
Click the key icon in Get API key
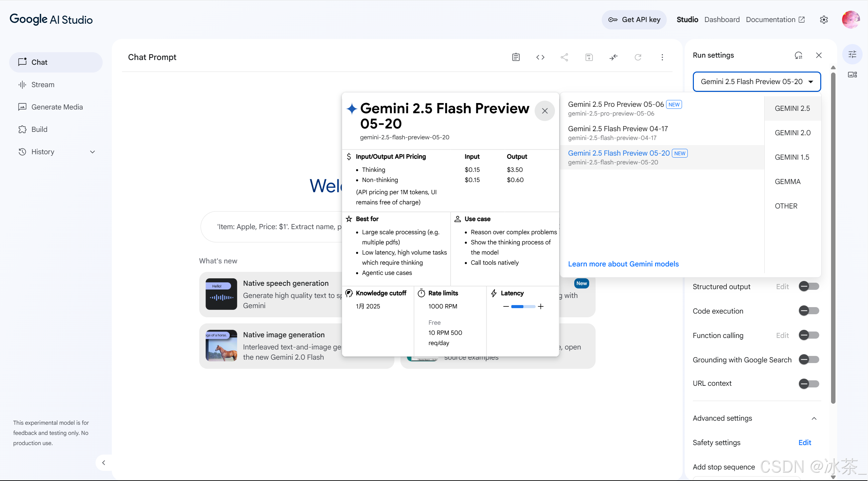coord(613,20)
